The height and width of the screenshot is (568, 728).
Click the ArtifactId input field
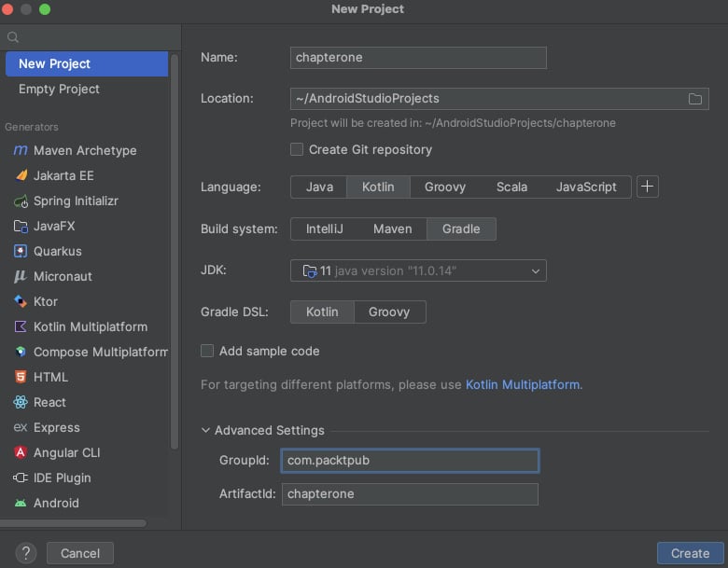pyautogui.click(x=410, y=494)
